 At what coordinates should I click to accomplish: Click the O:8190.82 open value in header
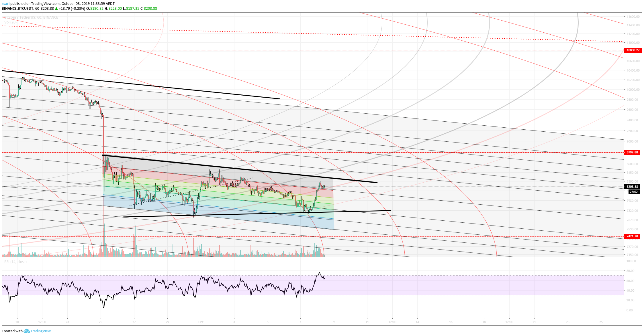pyautogui.click(x=95, y=8)
